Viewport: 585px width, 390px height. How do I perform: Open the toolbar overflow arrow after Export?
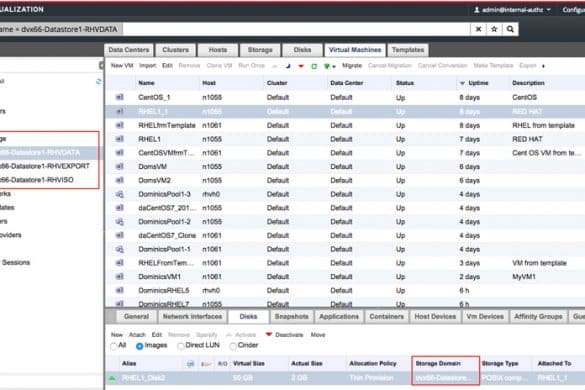[x=543, y=66]
